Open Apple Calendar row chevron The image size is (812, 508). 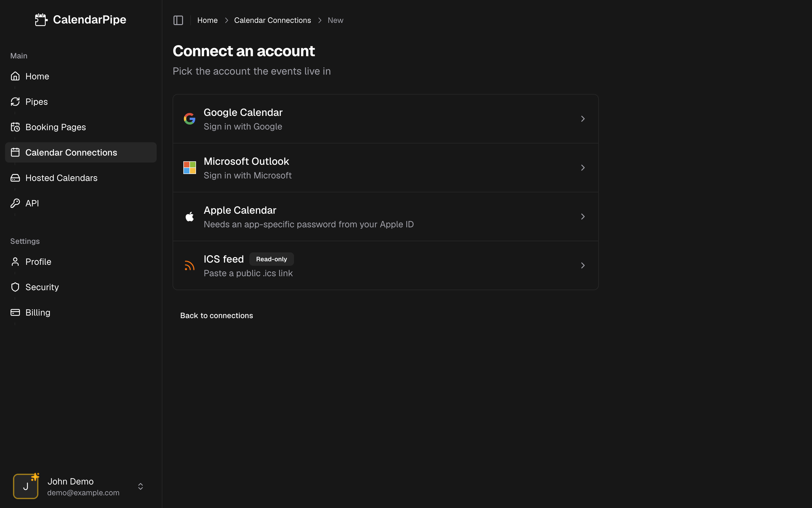pos(583,217)
